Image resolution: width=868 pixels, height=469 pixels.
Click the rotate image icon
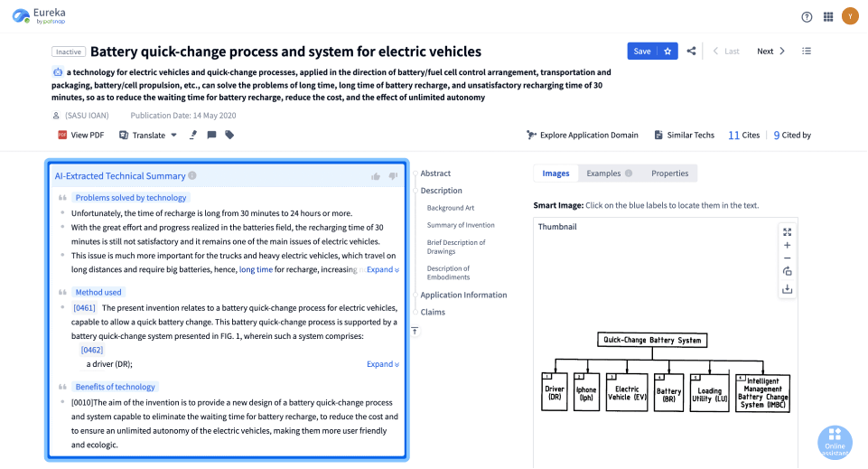click(x=788, y=271)
